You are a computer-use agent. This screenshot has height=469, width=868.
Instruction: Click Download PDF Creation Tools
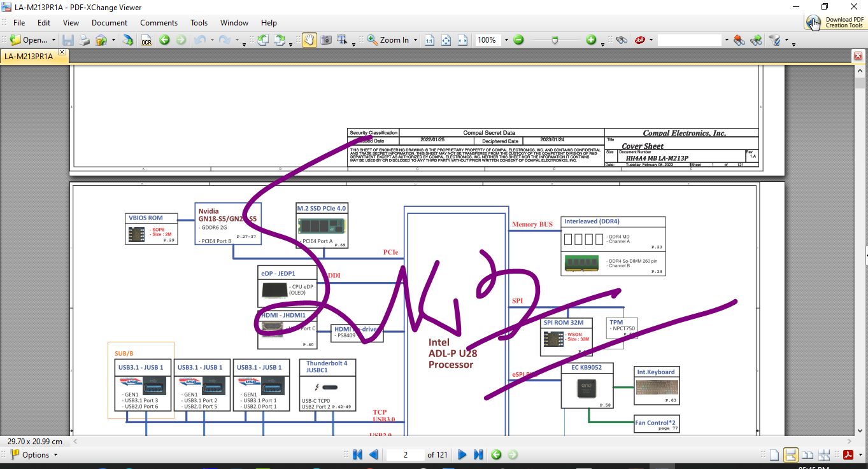coord(835,22)
